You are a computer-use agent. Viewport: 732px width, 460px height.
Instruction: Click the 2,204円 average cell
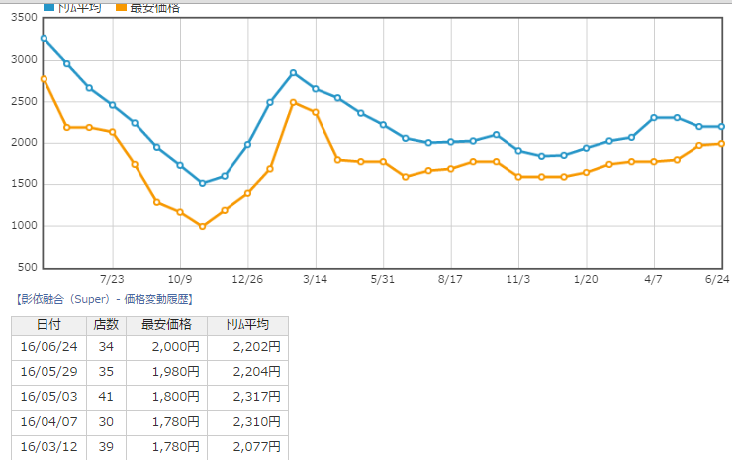point(248,372)
